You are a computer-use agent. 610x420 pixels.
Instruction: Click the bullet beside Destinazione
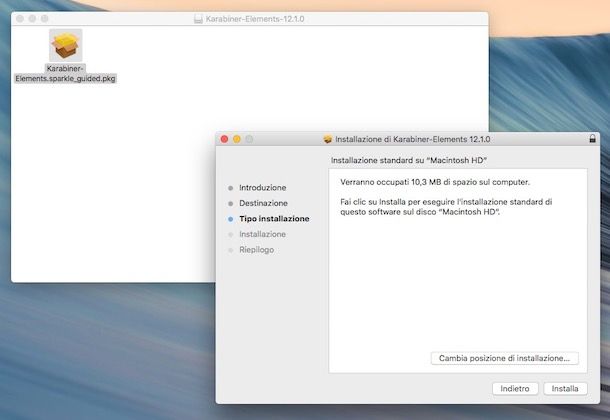(230, 204)
